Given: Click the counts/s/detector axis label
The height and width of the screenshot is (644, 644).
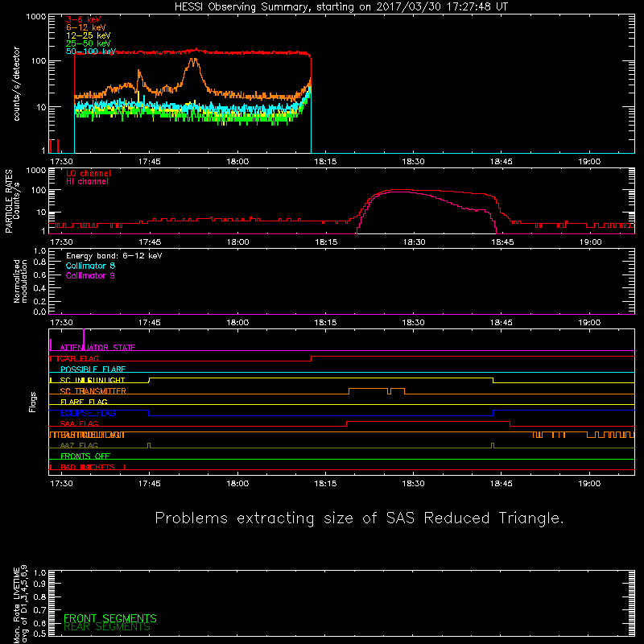Looking at the screenshot, I should [x=16, y=84].
